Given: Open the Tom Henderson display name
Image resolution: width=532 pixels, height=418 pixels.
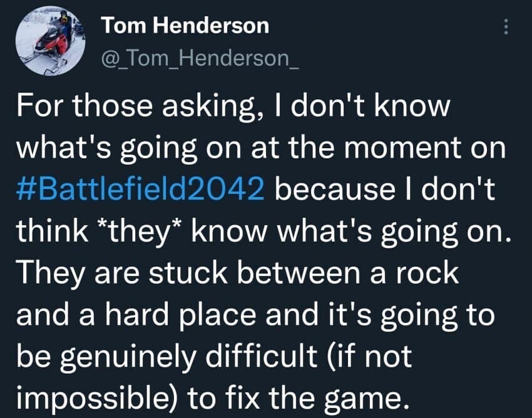Looking at the screenshot, I should pyautogui.click(x=185, y=26).
